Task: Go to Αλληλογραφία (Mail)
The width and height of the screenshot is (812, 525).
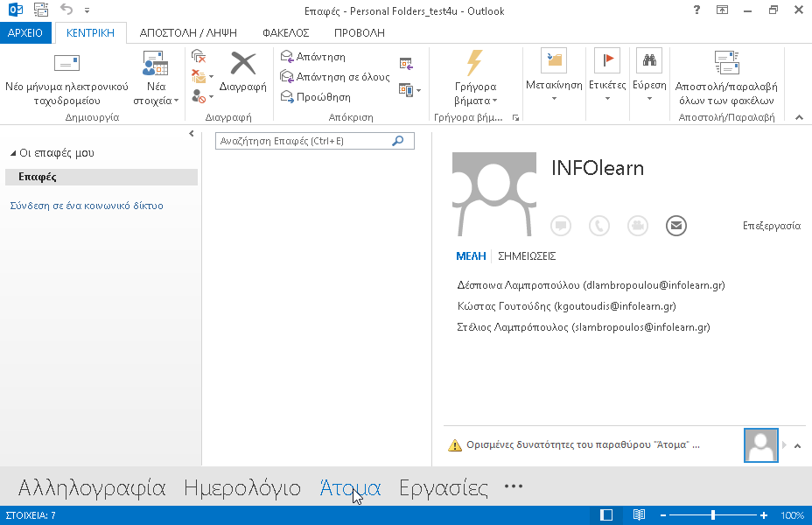Action: (x=92, y=487)
